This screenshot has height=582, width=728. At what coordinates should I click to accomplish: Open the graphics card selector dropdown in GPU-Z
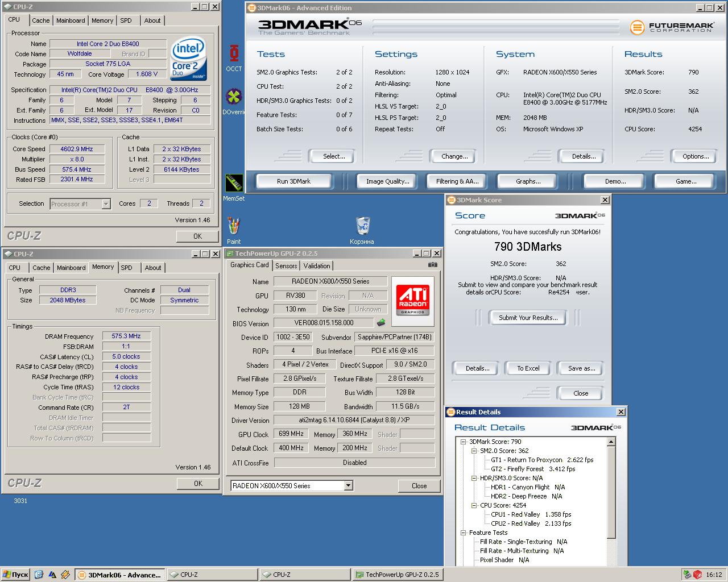click(x=349, y=485)
